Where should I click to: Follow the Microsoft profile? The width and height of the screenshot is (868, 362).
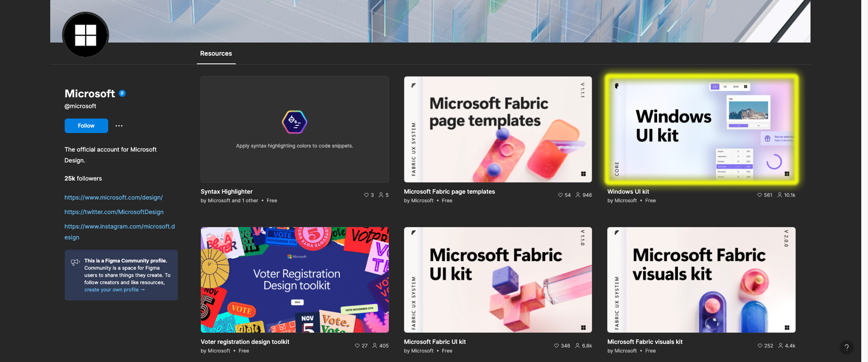point(86,126)
